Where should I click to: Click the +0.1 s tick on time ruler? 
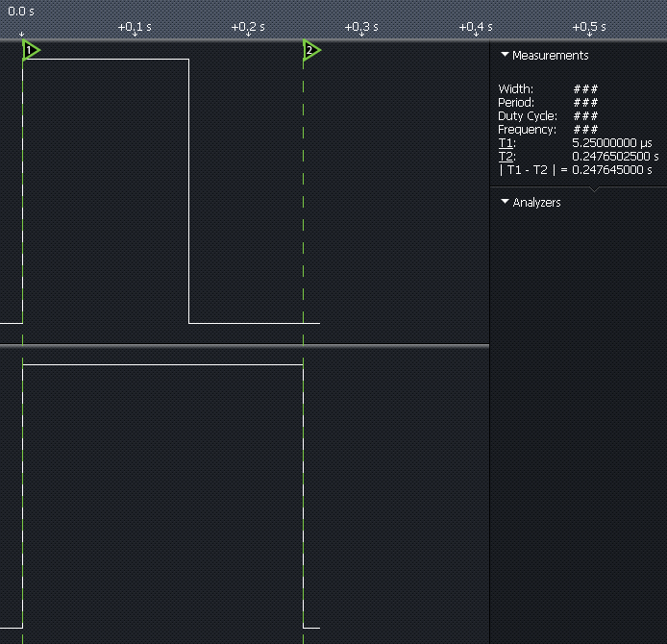click(135, 28)
